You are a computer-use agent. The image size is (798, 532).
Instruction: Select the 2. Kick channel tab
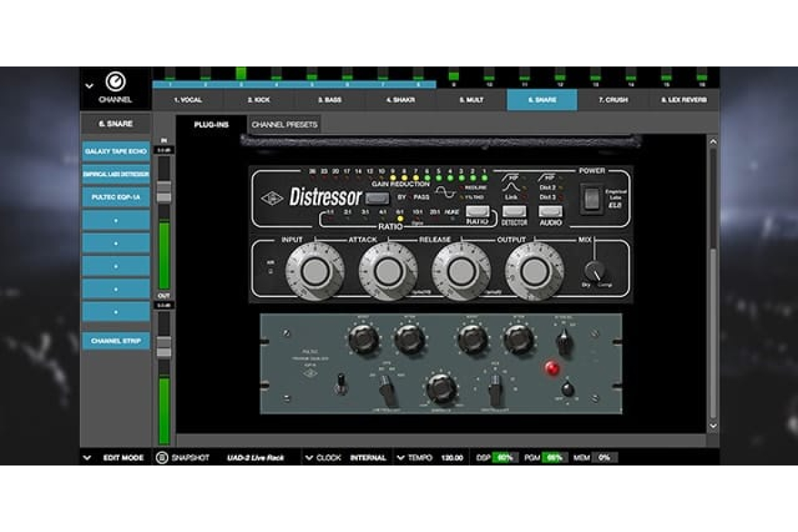[x=259, y=100]
